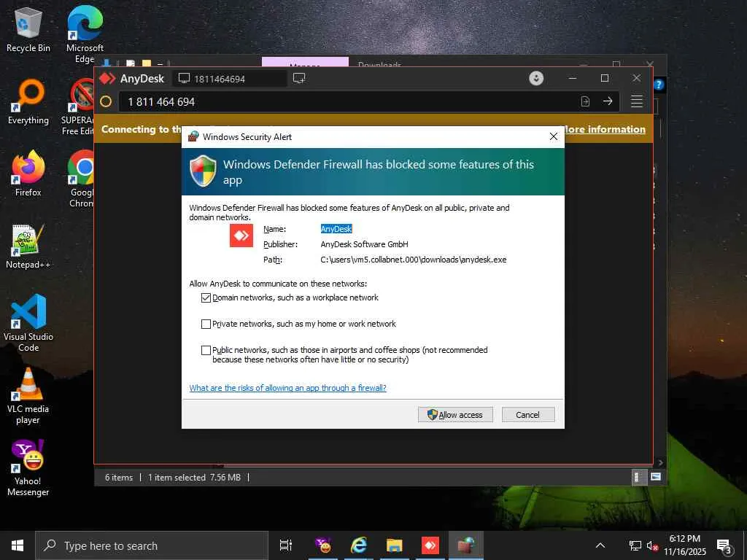
Task: Click the muted volume icon in tray
Action: [652, 545]
